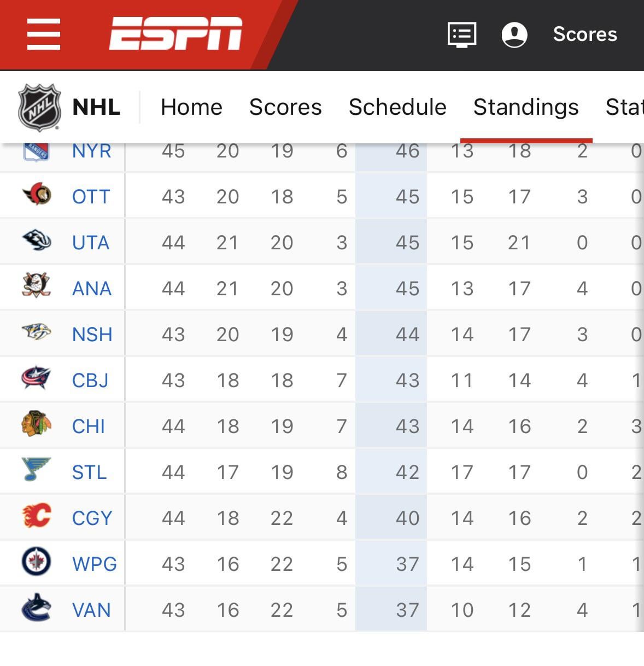Click the Anaheim Ducks logo
The image size is (644, 666).
pyautogui.click(x=37, y=287)
